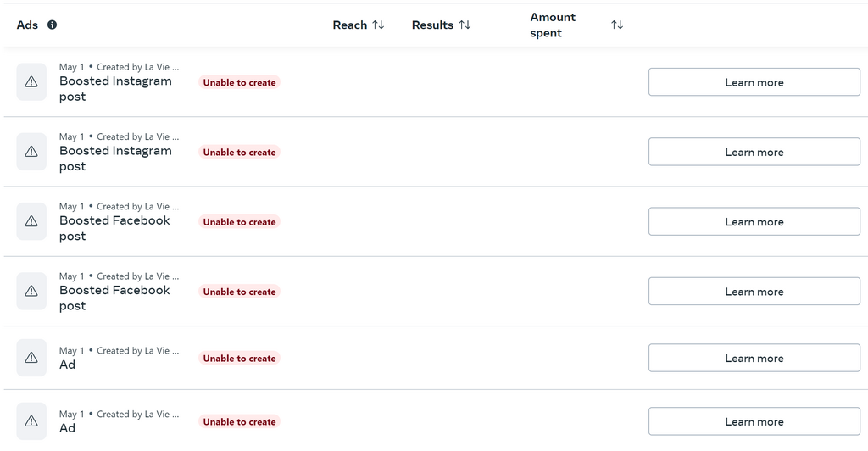Click Unable to create badge on first Instagram post
Image resolution: width=868 pixels, height=451 pixels.
[x=239, y=82]
